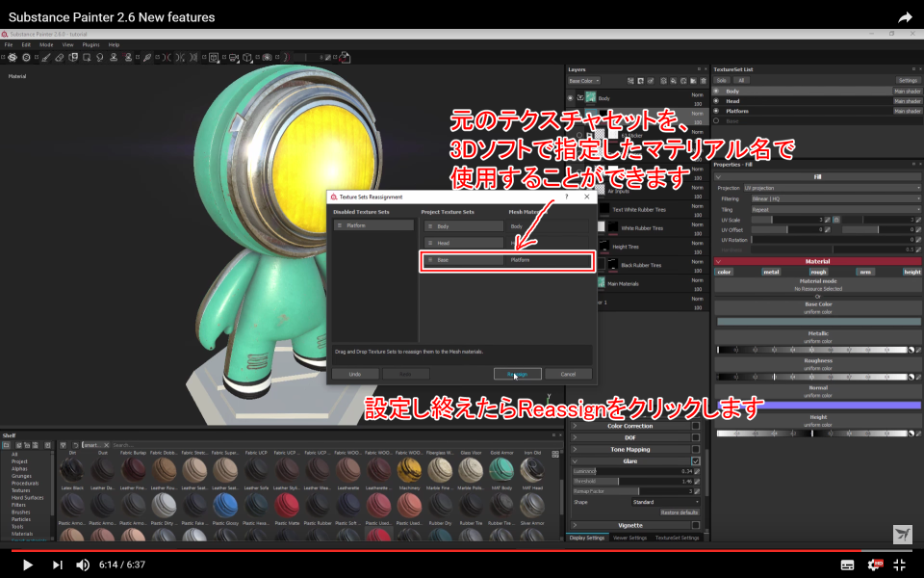Open the Edit menu
The height and width of the screenshot is (578, 924).
26,45
